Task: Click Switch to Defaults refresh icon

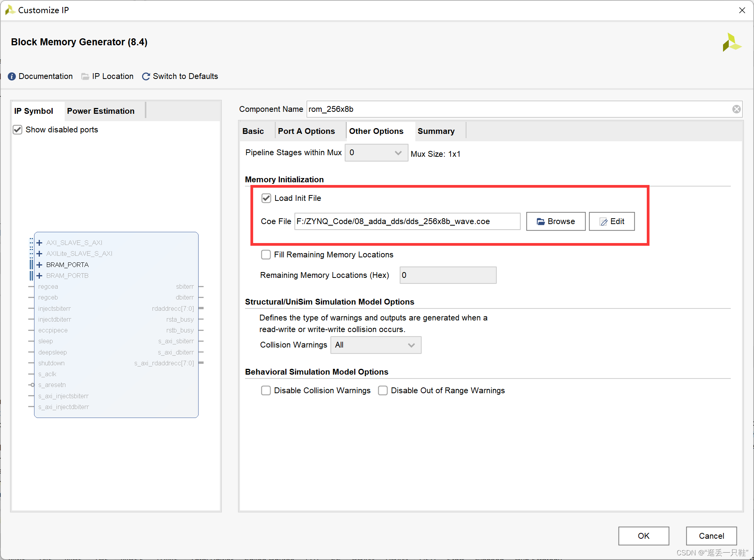Action: tap(146, 76)
